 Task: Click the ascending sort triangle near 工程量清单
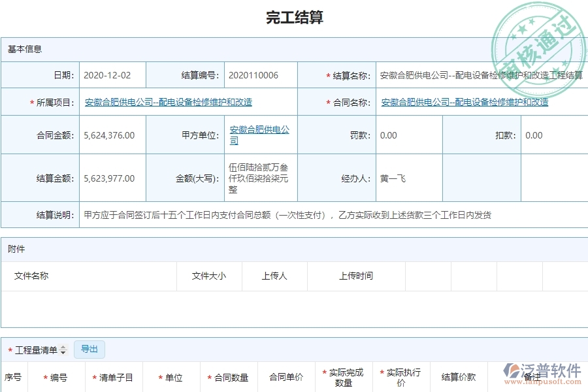click(x=63, y=346)
